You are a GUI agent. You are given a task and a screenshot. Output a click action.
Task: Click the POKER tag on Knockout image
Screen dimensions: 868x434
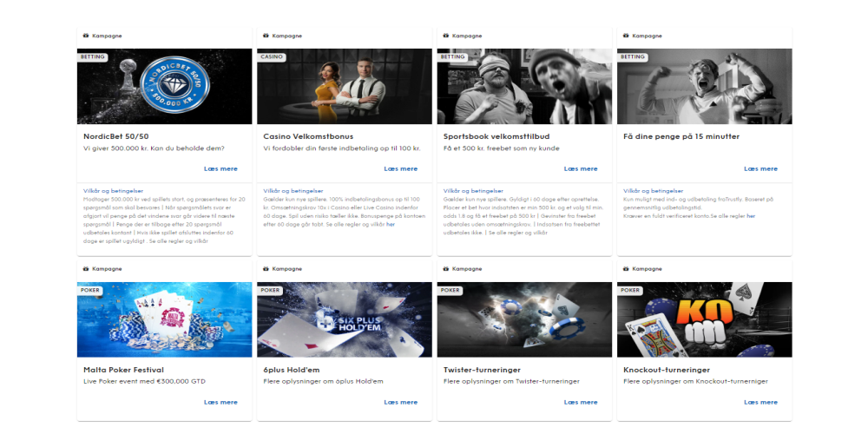point(630,290)
